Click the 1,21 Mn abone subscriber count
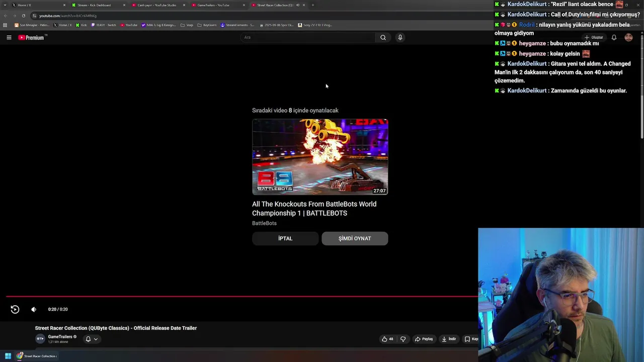This screenshot has height=362, width=644. 58,342
